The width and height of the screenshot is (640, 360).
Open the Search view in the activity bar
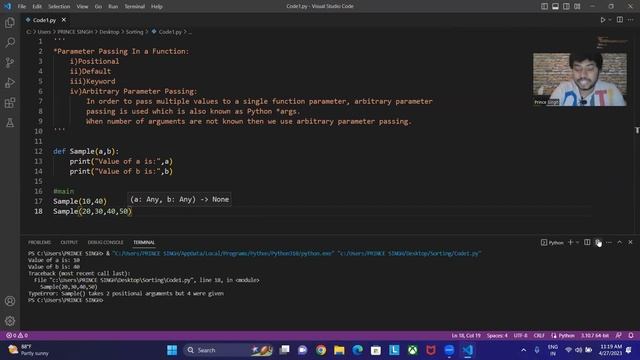[x=10, y=42]
